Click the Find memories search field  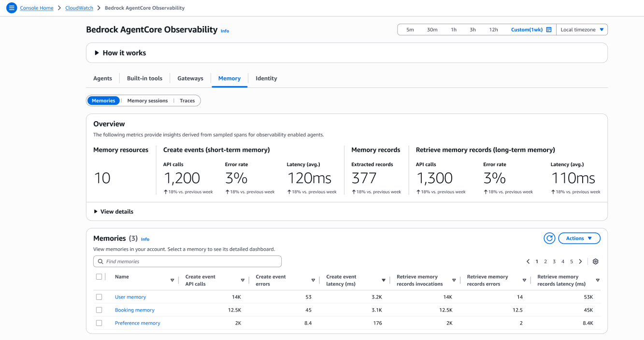tap(187, 261)
